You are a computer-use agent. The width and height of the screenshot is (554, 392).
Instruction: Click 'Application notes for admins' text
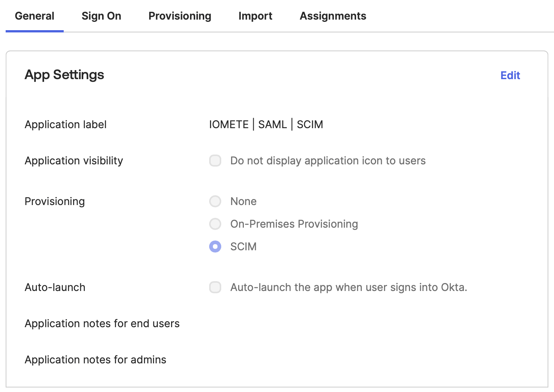(x=95, y=360)
